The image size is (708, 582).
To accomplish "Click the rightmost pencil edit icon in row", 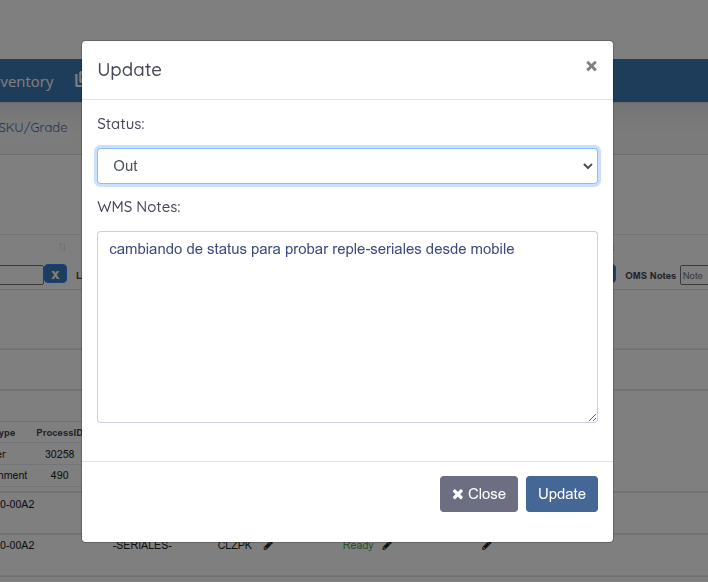I will [x=486, y=545].
